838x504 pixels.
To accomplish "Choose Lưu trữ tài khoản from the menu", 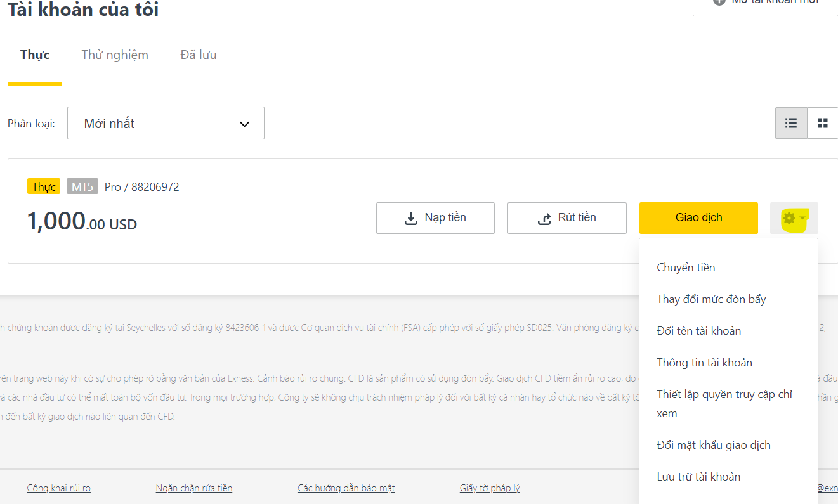I will [x=698, y=477].
